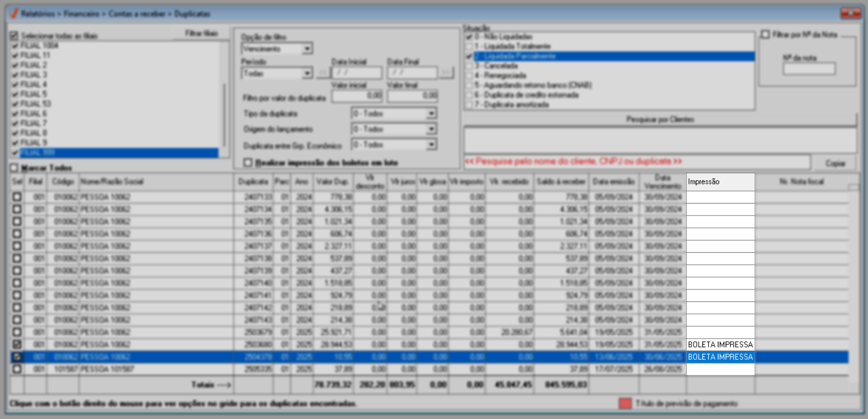Click the 'Valor inicial' field
Image resolution: width=868 pixels, height=419 pixels.
(x=357, y=96)
